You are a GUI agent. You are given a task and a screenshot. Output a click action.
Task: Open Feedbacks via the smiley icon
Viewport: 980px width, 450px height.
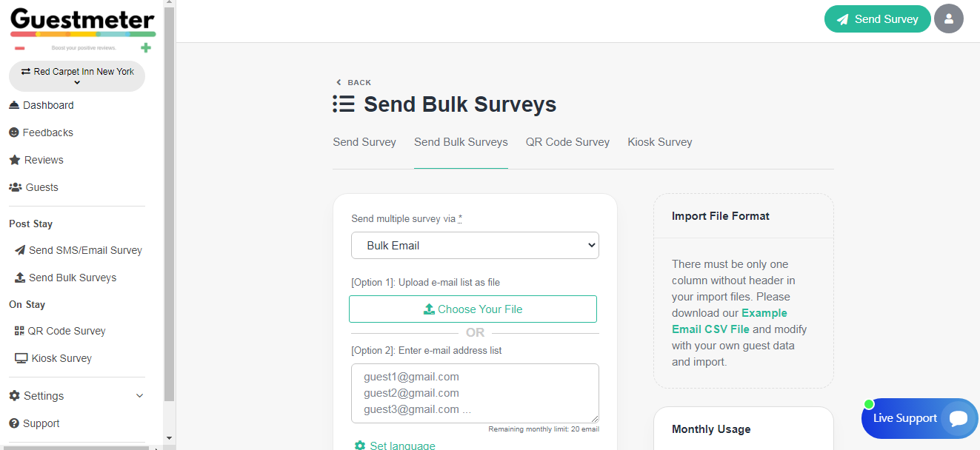(14, 132)
